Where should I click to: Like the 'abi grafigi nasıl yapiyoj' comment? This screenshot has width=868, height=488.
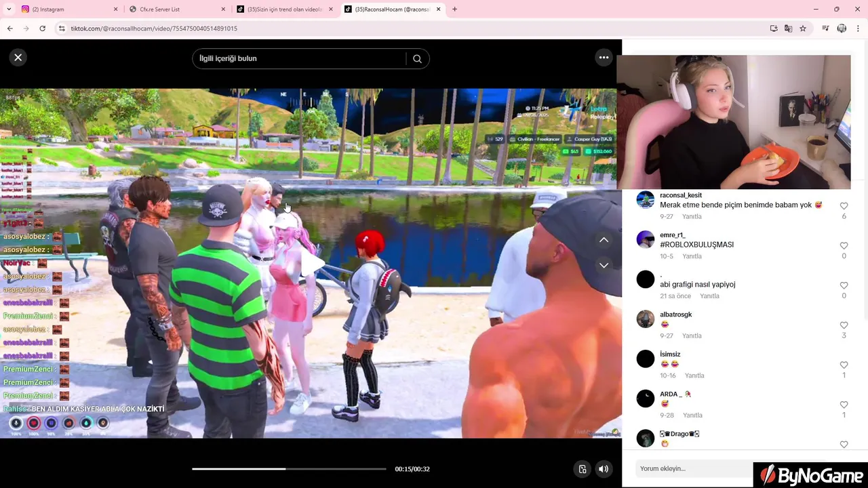tap(844, 285)
